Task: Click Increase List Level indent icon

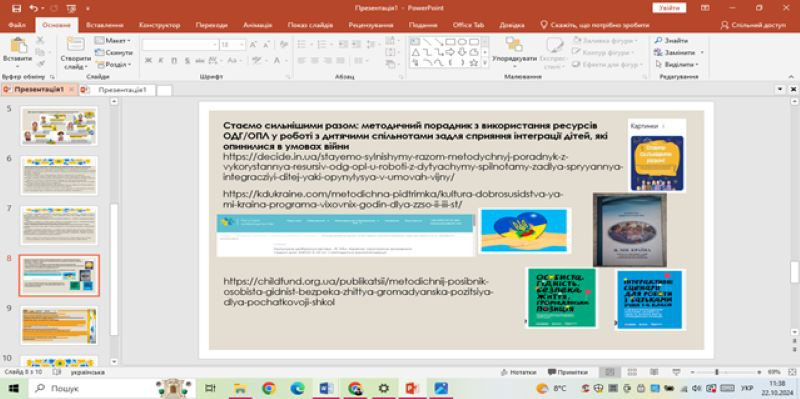Action: click(358, 44)
